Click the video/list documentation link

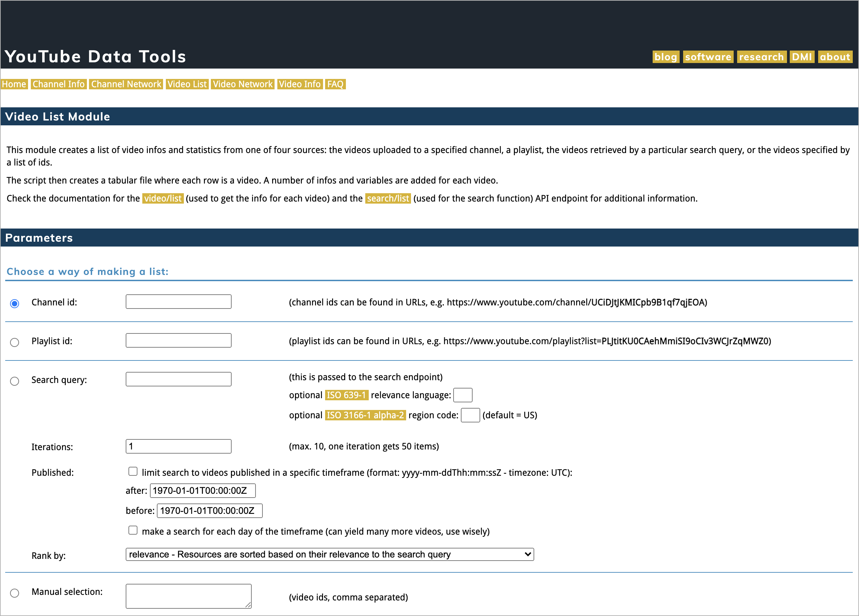coord(163,198)
